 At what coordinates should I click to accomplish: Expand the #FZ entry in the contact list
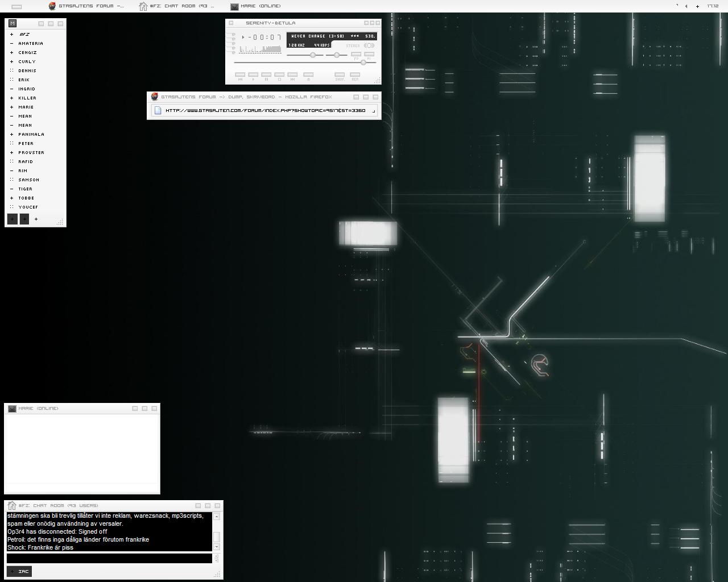pyautogui.click(x=11, y=34)
